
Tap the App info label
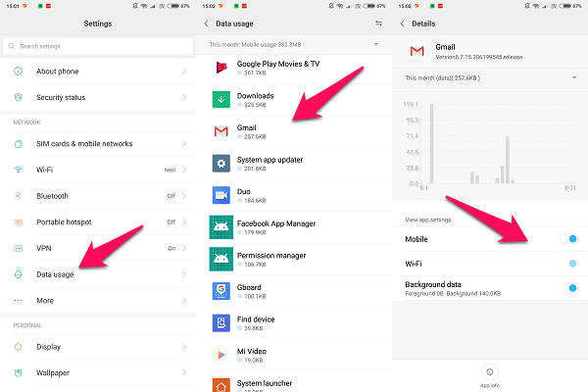[490, 385]
